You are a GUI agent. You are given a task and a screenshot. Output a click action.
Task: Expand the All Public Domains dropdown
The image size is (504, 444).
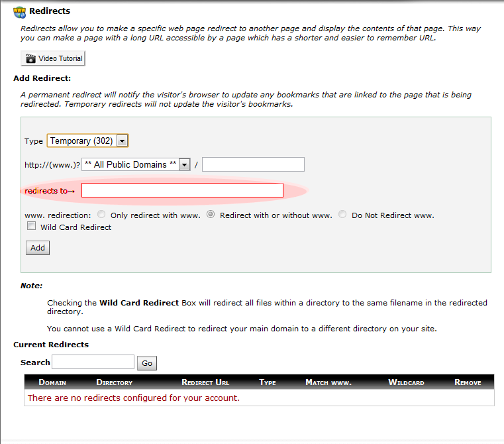(x=136, y=165)
